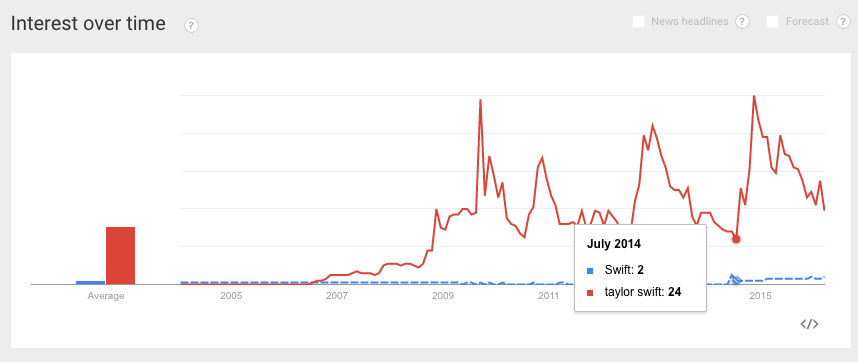This screenshot has height=362, width=858.
Task: Click the blue Swift average bar
Action: [x=90, y=282]
